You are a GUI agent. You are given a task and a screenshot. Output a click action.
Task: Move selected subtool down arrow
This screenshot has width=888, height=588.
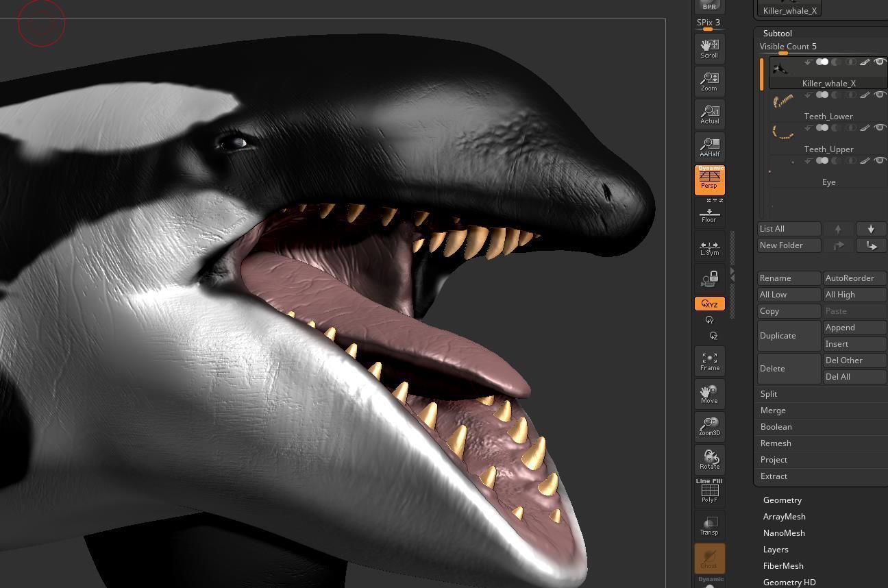871,229
